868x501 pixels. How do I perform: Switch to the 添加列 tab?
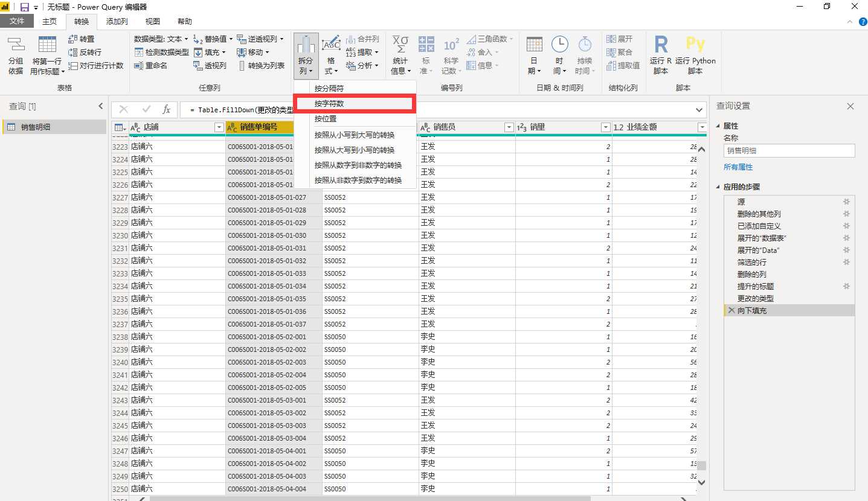(117, 22)
